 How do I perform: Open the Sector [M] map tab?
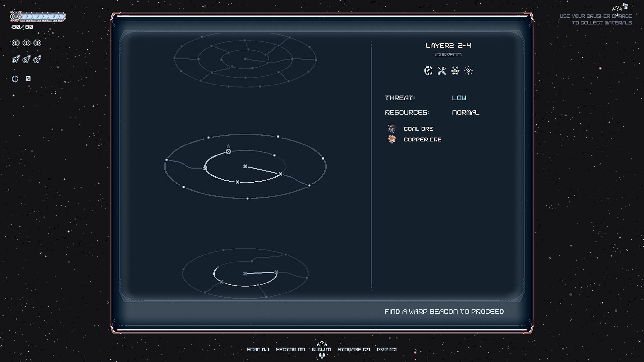(290, 350)
